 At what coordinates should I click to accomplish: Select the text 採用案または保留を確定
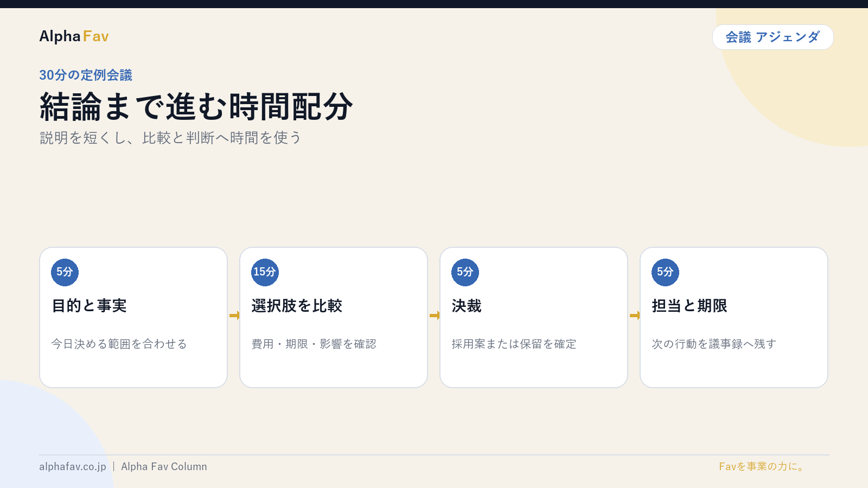click(514, 344)
